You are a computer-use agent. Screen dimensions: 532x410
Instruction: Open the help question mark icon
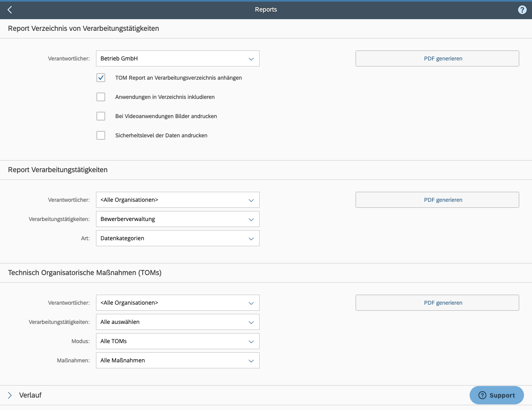(x=522, y=10)
